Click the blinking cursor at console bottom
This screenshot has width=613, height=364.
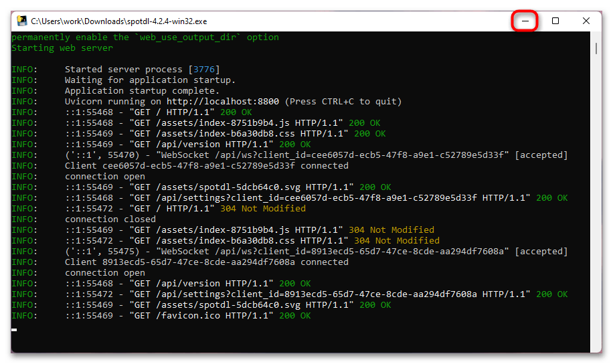pos(14,329)
